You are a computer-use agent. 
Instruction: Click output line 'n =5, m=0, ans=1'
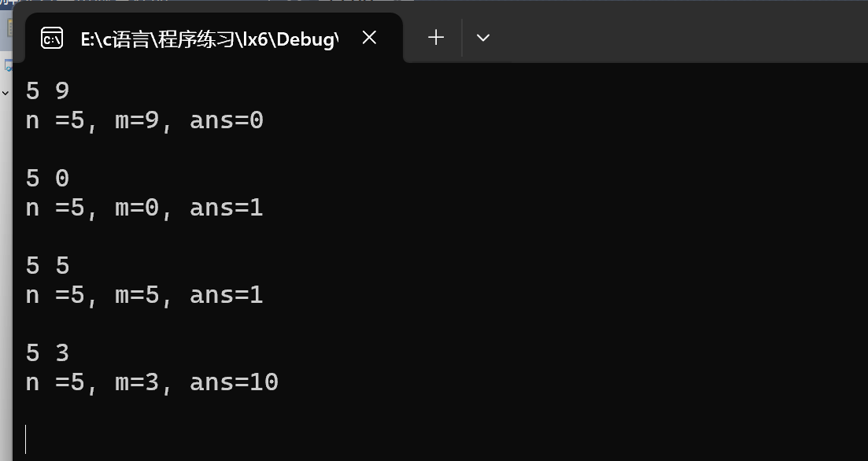click(144, 208)
